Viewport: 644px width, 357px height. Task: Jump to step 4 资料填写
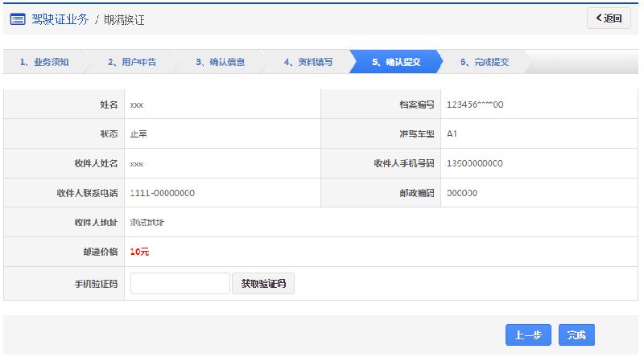pos(308,62)
